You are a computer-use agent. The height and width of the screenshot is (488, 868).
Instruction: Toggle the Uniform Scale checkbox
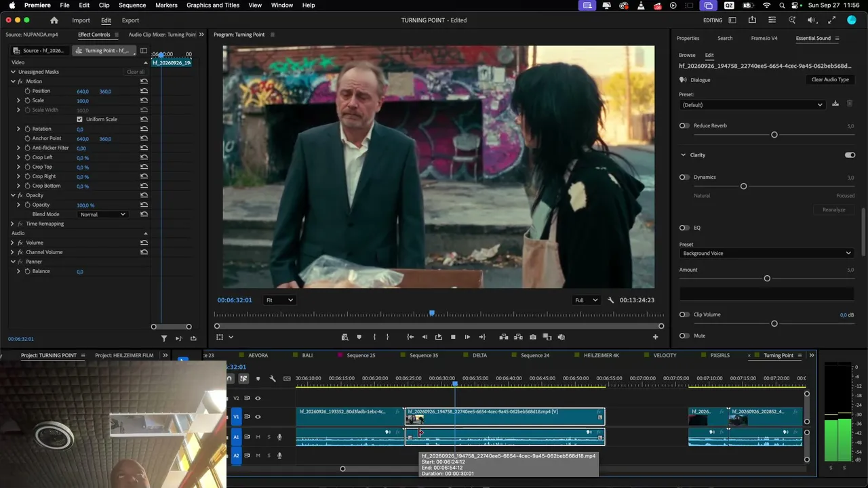click(79, 119)
